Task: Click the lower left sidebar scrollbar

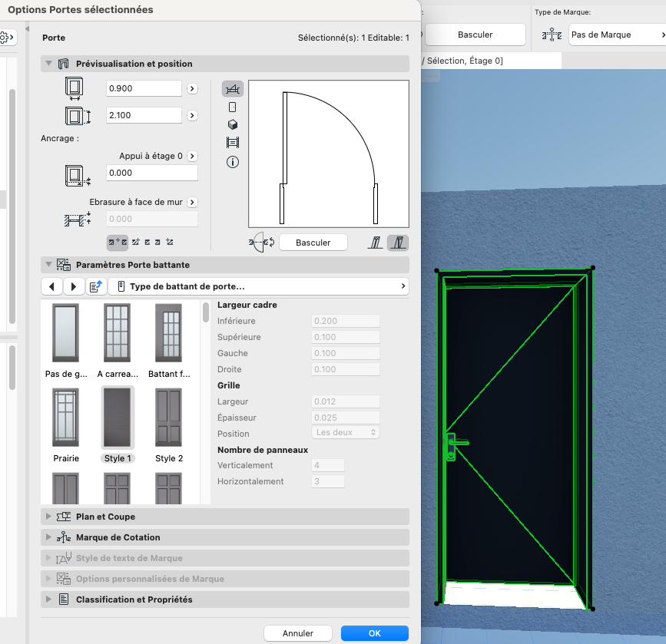Action: coord(12,367)
